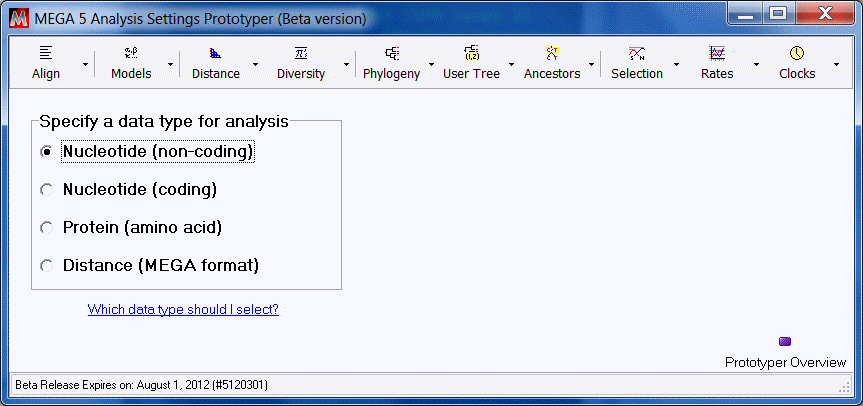Expand the Models dropdown arrow
The height and width of the screenshot is (406, 863).
click(x=171, y=64)
